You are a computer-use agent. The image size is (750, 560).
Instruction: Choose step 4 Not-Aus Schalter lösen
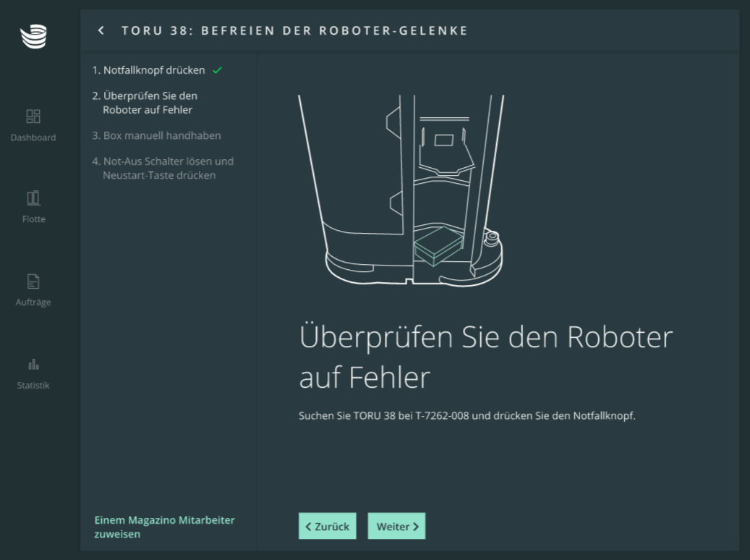pyautogui.click(x=163, y=169)
